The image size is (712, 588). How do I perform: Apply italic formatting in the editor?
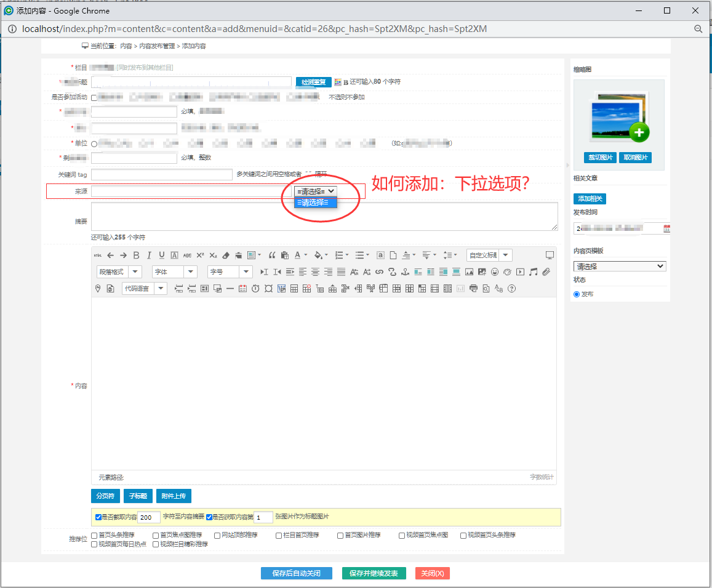(x=149, y=256)
